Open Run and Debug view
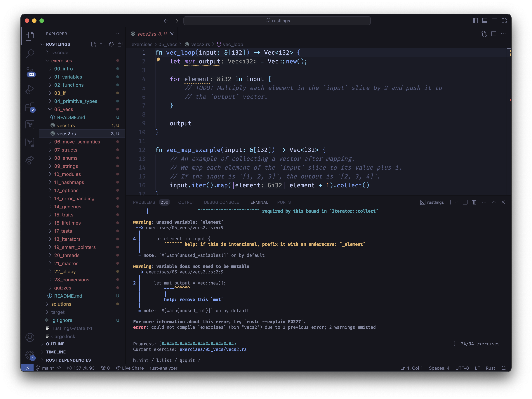532x399 pixels. point(30,89)
